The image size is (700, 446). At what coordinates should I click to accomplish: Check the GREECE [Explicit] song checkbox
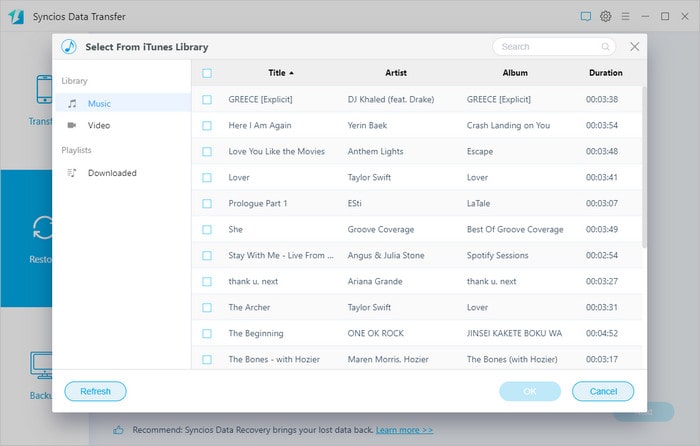(x=207, y=100)
